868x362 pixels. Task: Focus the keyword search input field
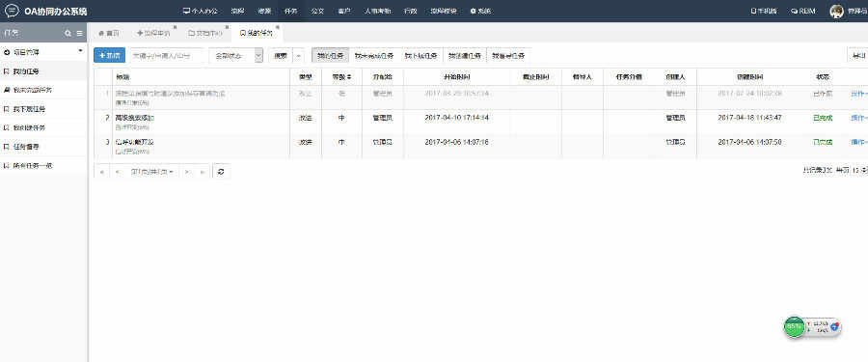(x=167, y=55)
